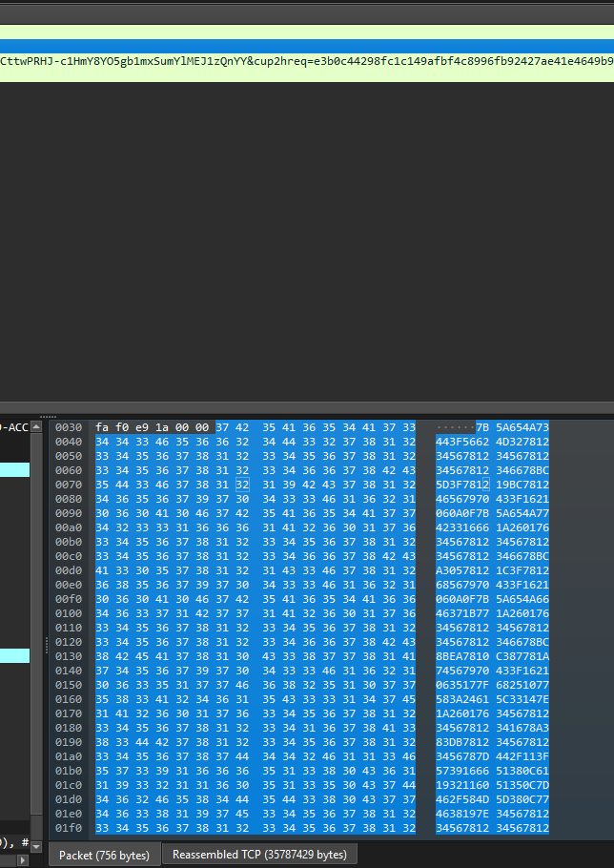The height and width of the screenshot is (868, 614).
Task: Click ASCII text 46567970
Action: [462, 499]
